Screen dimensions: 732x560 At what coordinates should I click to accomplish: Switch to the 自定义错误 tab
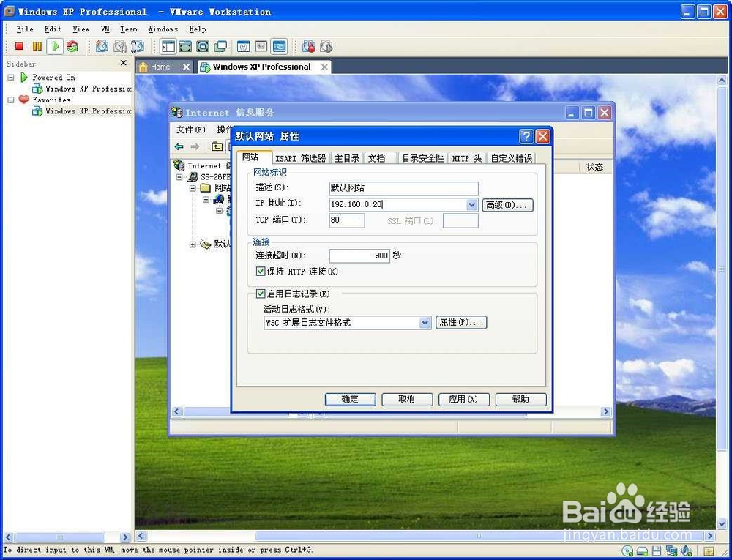click(511, 158)
